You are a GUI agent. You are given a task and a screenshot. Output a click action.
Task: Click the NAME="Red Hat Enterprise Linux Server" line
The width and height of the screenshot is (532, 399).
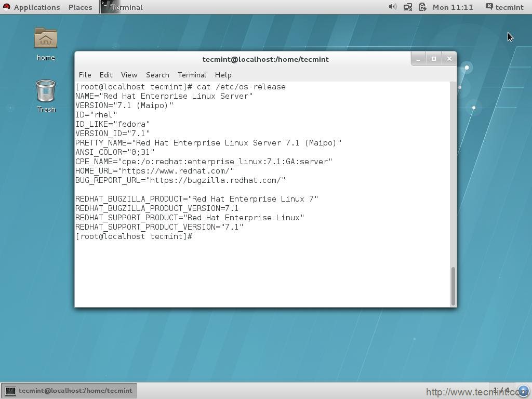pos(164,96)
